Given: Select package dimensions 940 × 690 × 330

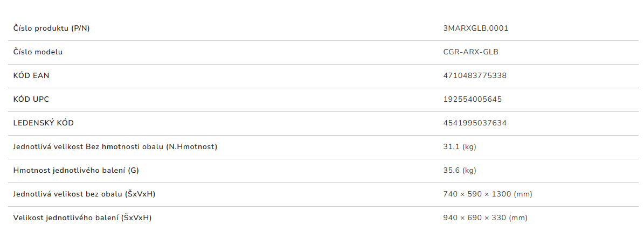Looking at the screenshot, I should click(x=474, y=217).
